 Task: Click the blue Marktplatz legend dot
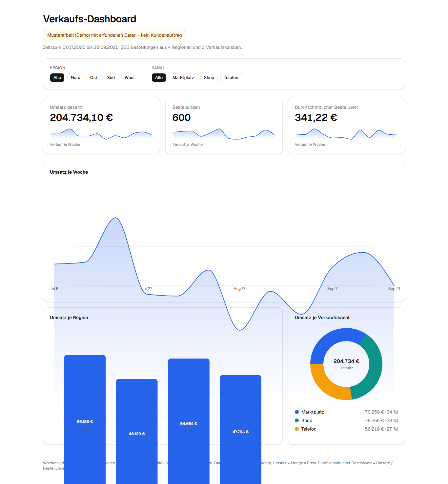[297, 412]
